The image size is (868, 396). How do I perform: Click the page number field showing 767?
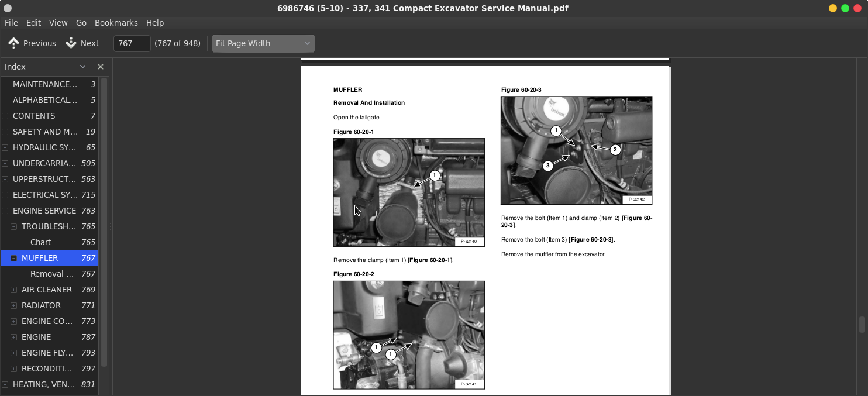(132, 43)
